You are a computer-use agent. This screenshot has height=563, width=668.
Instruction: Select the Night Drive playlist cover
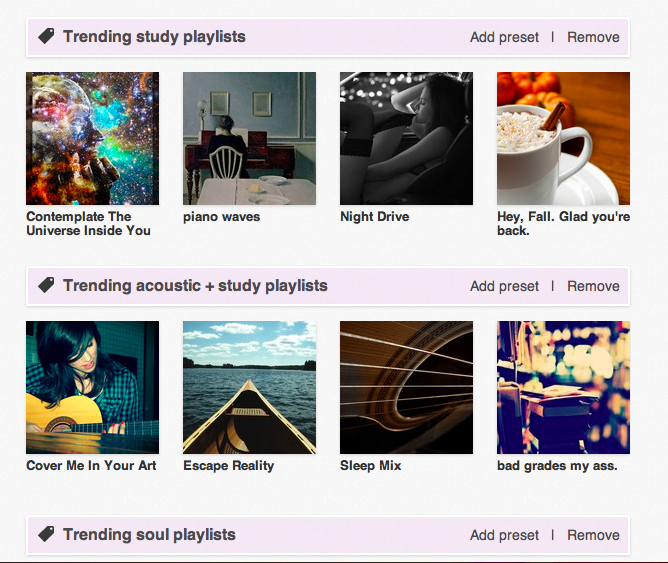[406, 138]
